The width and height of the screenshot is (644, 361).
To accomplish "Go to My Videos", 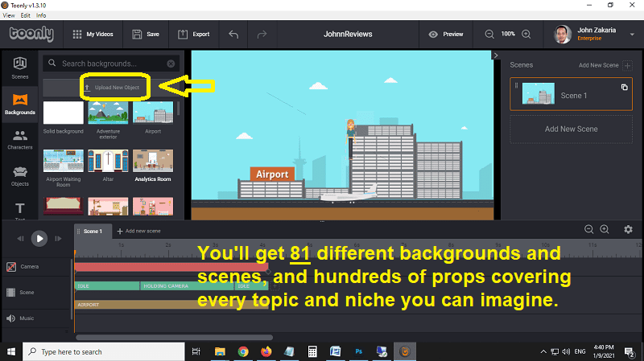I will tap(93, 35).
